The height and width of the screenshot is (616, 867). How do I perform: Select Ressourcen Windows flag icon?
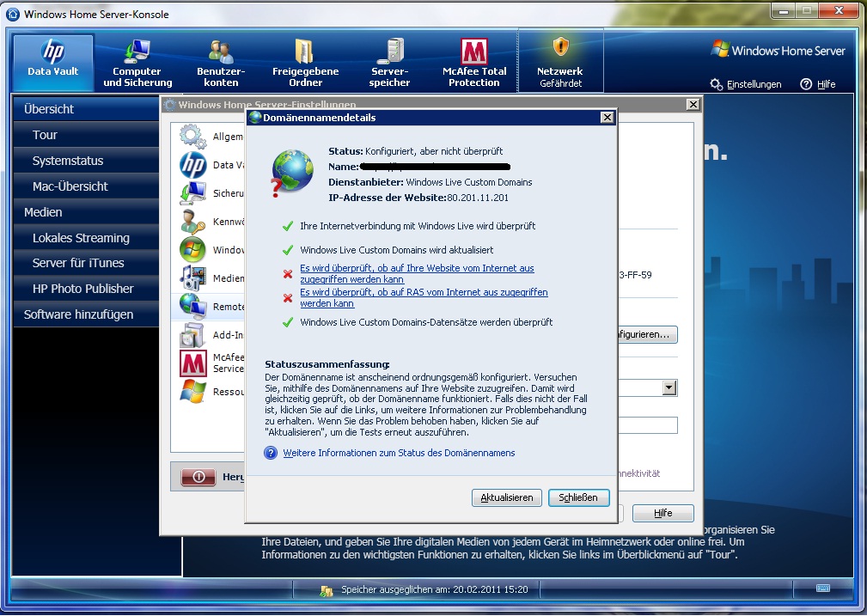click(192, 391)
